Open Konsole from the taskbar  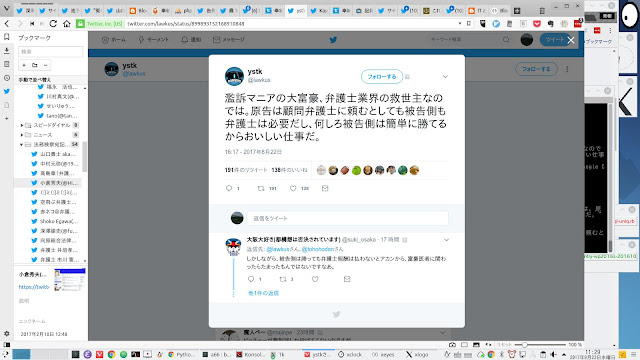coord(250,354)
